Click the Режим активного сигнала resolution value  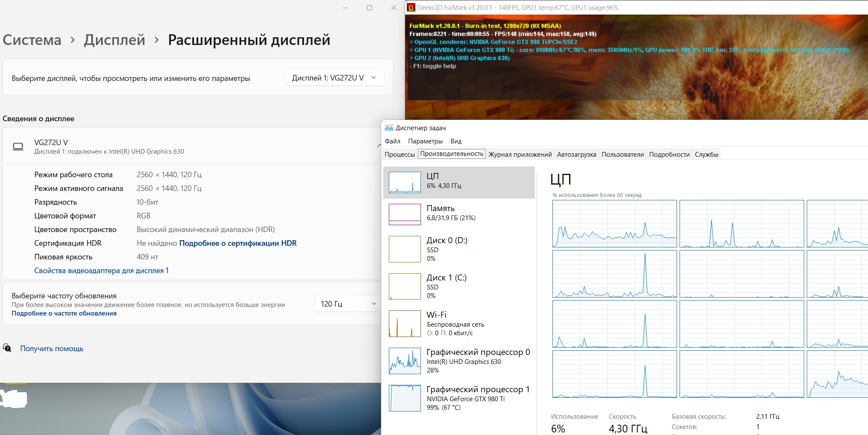pos(169,188)
